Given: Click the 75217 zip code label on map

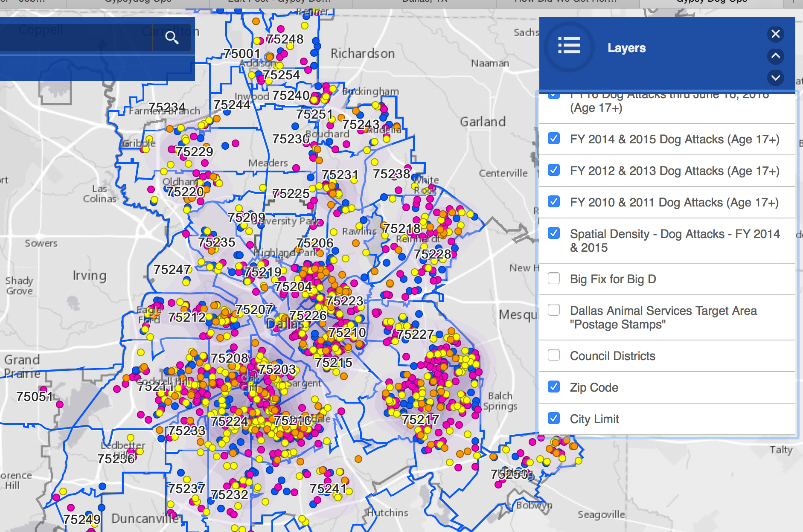Looking at the screenshot, I should pos(420,420).
